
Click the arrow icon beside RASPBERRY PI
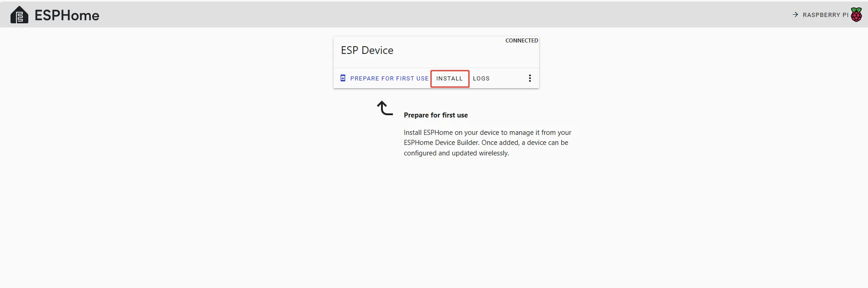(795, 15)
